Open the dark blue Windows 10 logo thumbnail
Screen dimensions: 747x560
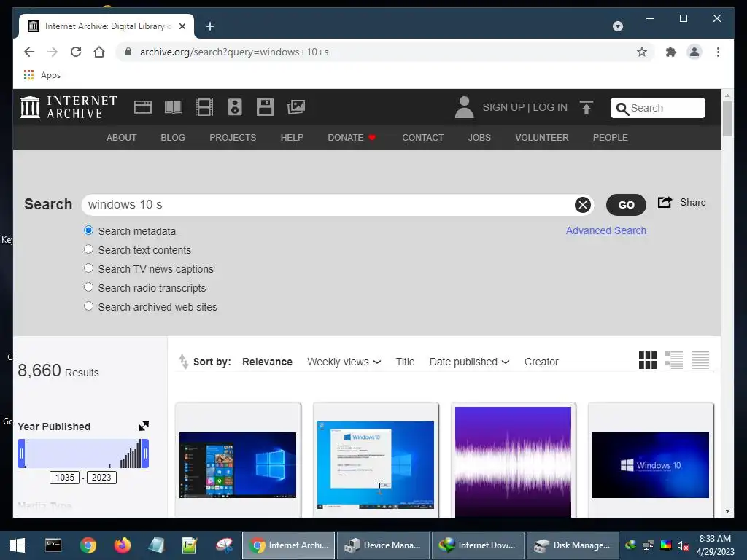pos(650,464)
